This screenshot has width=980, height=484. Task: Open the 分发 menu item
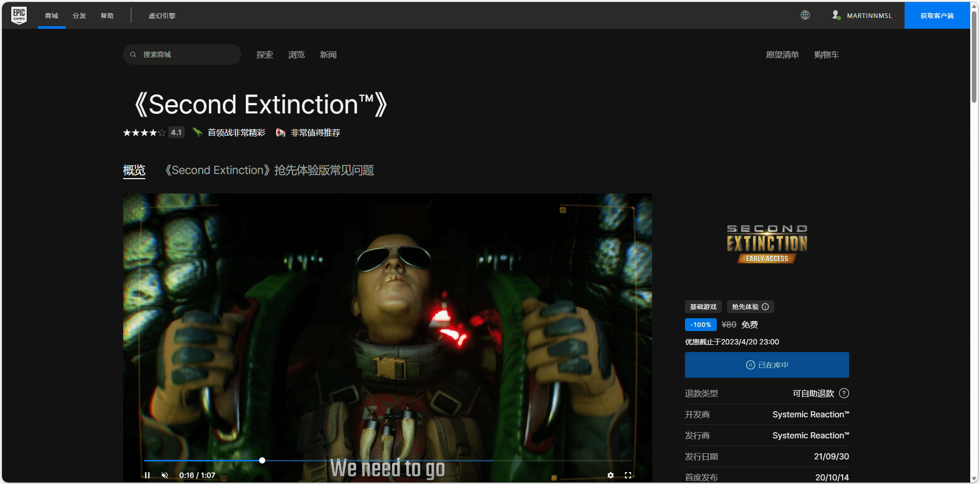tap(80, 15)
